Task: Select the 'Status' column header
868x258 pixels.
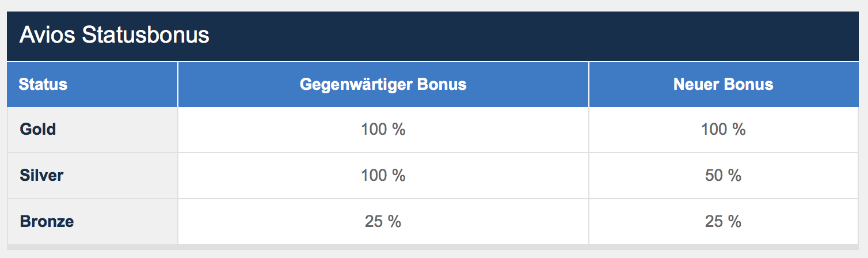Action: point(43,85)
